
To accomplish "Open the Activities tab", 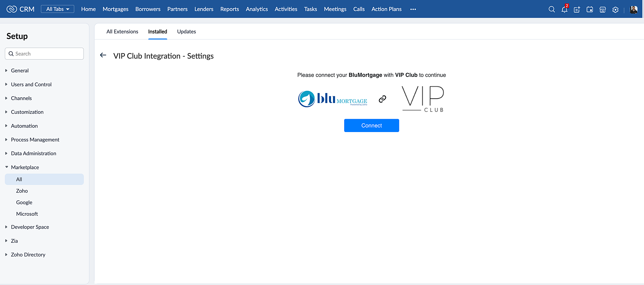I will (x=286, y=9).
